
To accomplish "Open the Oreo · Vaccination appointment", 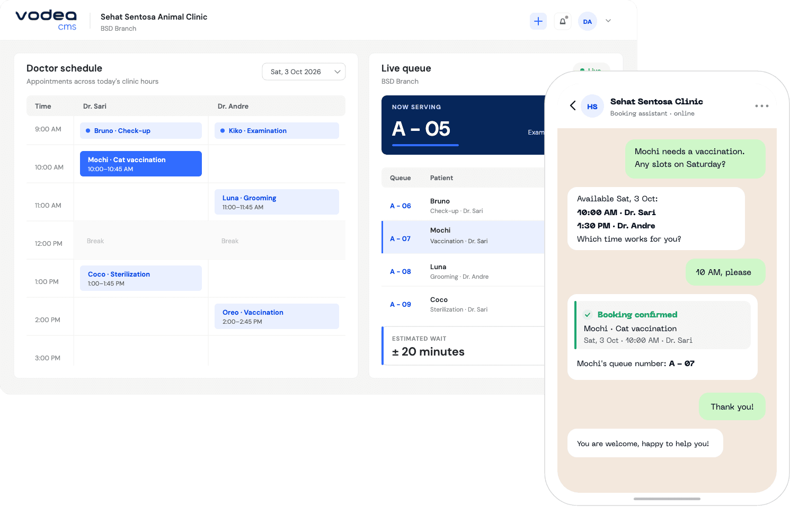I will coord(277,316).
